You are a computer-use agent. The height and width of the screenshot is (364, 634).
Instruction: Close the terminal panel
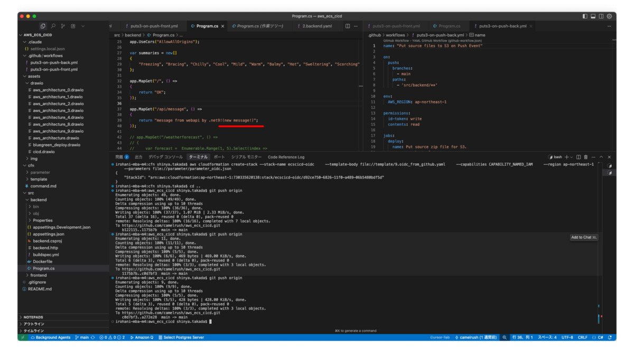point(609,157)
